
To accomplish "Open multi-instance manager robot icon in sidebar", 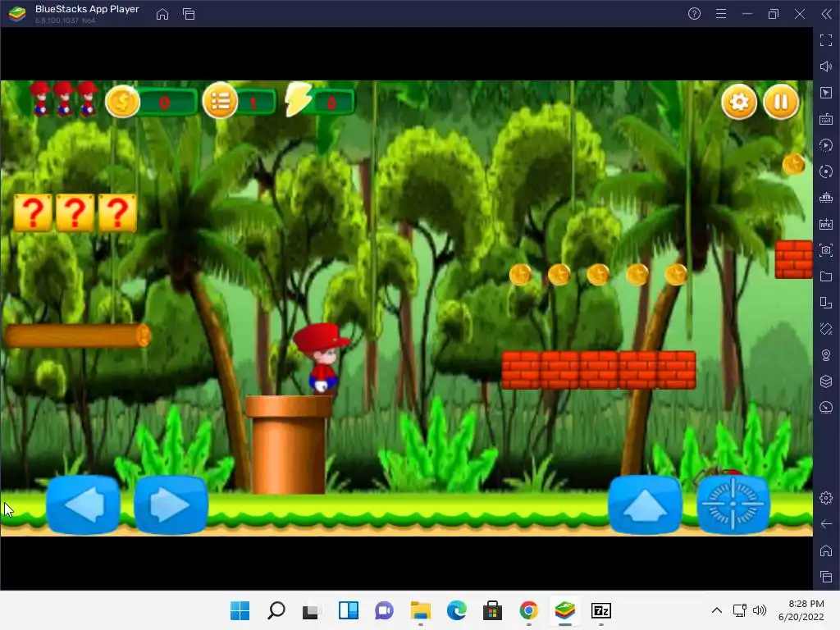I will (x=825, y=198).
